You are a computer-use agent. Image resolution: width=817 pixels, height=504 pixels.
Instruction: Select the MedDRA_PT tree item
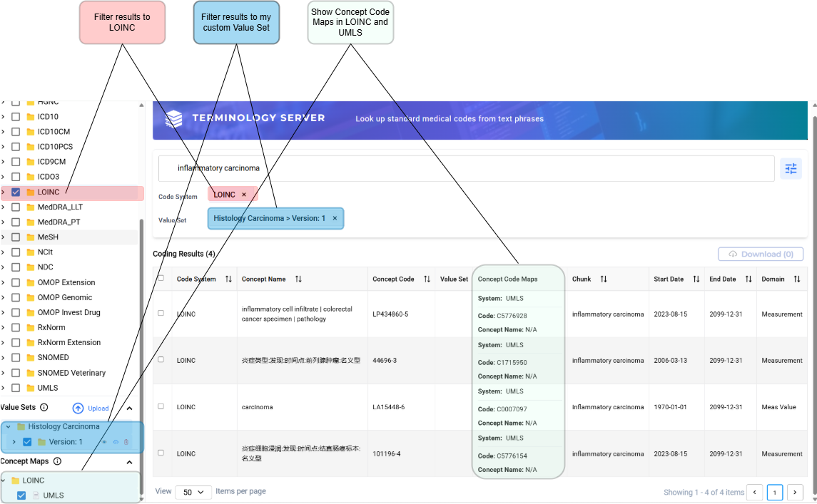tap(59, 222)
